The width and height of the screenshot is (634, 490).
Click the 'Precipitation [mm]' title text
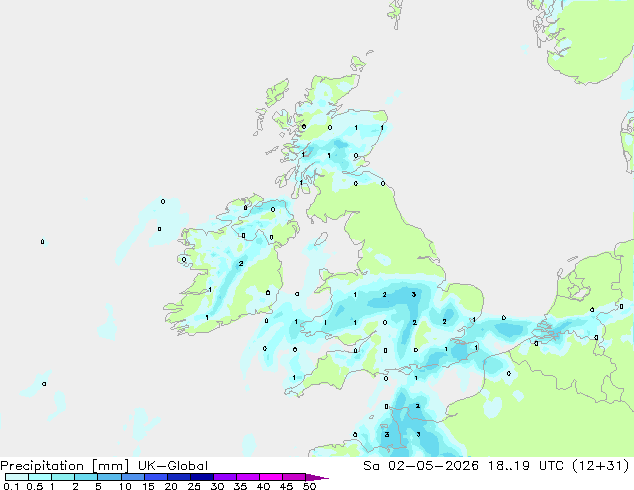[65, 466]
